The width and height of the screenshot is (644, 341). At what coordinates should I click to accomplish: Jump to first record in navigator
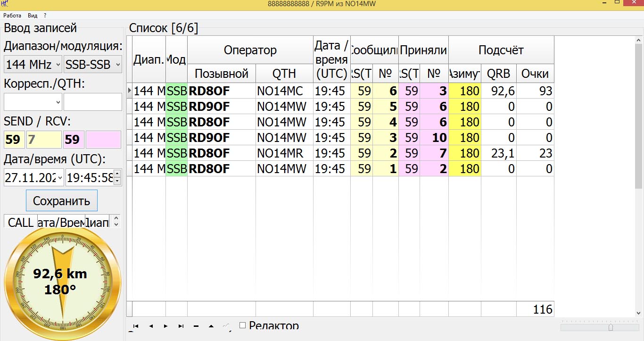coord(136,326)
